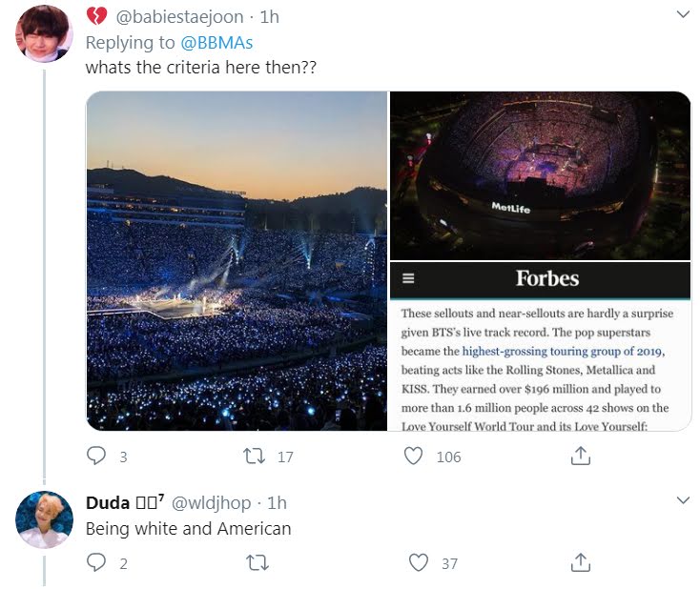
Task: Reply to Duda's tweet
Action: click(x=96, y=563)
